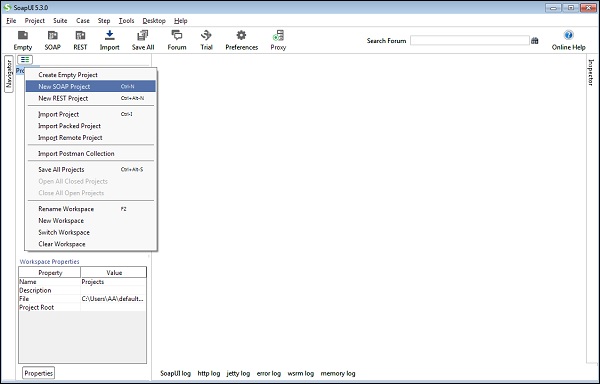Click the search forum binoculars icon
The height and width of the screenshot is (384, 600).
535,41
